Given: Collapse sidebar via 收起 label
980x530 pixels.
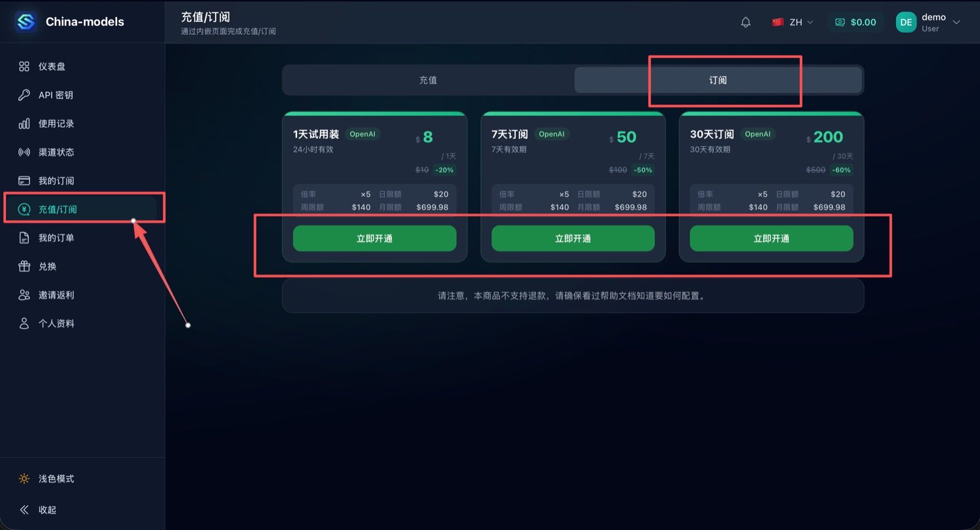Looking at the screenshot, I should 47,510.
